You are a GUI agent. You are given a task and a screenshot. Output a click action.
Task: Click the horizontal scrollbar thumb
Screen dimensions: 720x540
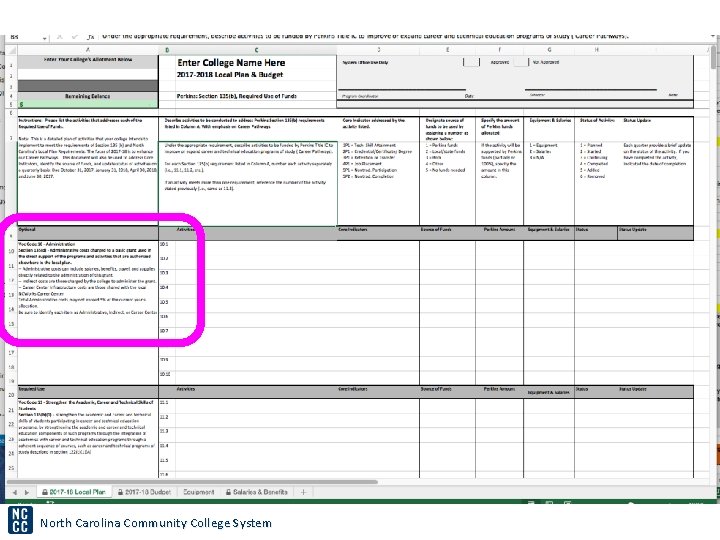192,482
